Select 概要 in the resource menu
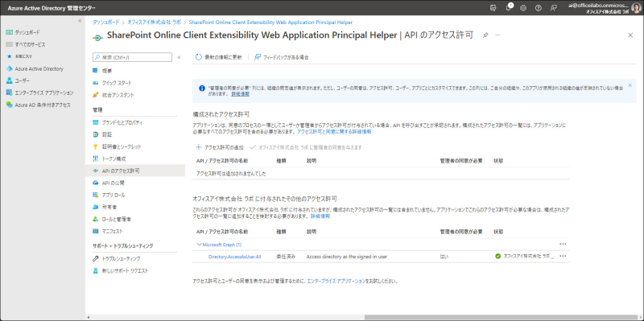 [107, 71]
